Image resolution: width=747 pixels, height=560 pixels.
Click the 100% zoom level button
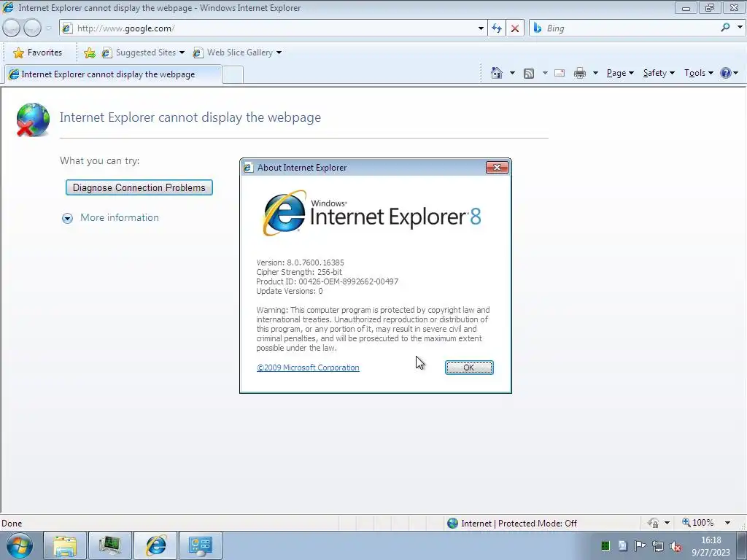(698, 523)
